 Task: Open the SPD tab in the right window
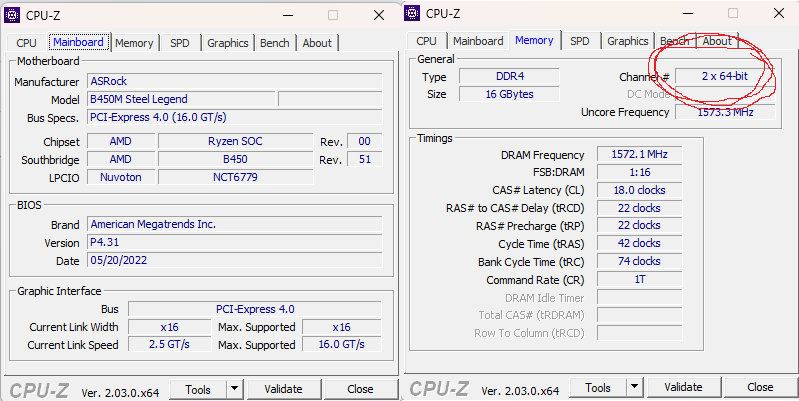click(579, 41)
